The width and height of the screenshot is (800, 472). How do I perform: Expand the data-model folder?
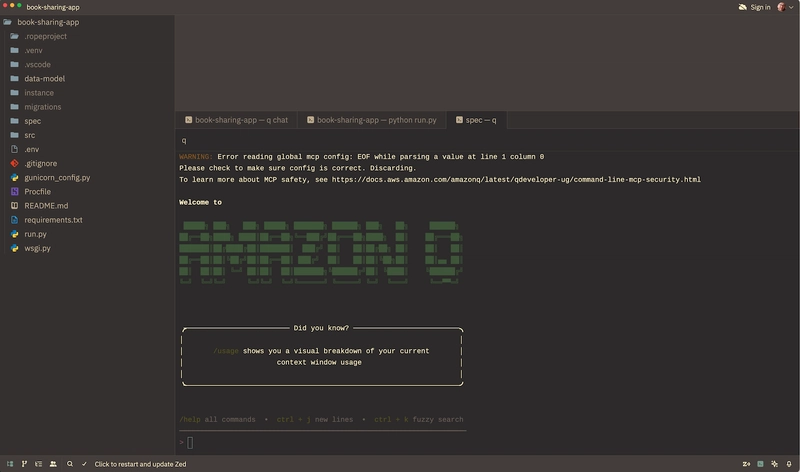[44, 79]
